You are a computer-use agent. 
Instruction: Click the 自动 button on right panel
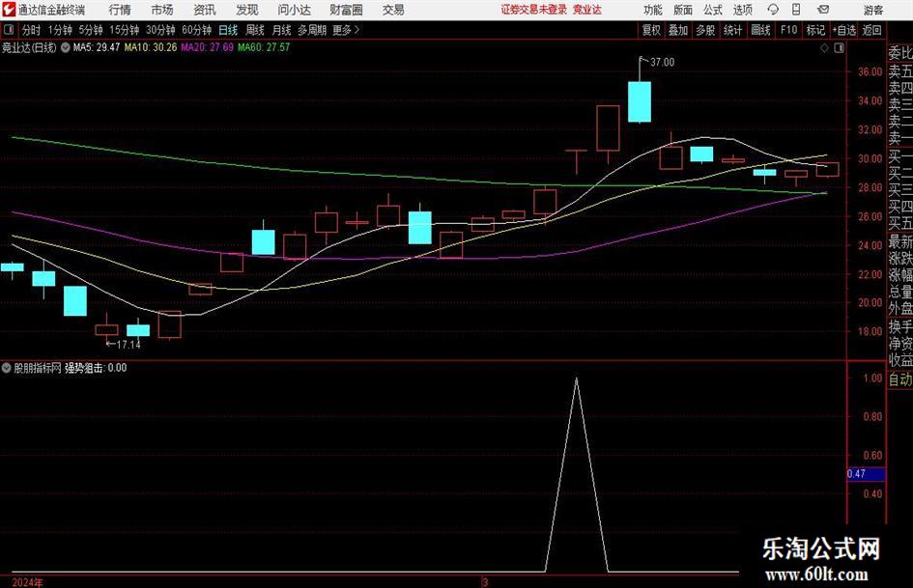pos(900,379)
